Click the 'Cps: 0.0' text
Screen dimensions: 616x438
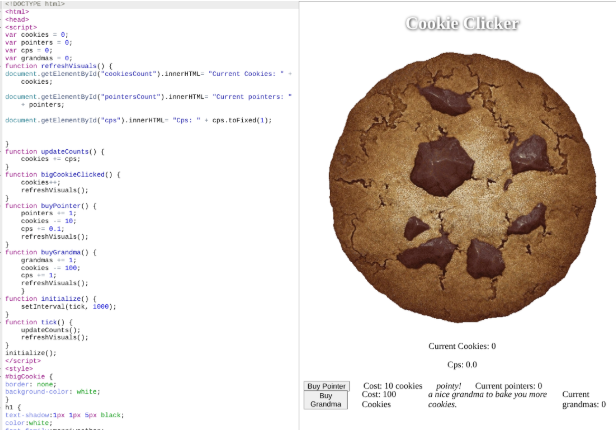(462, 365)
